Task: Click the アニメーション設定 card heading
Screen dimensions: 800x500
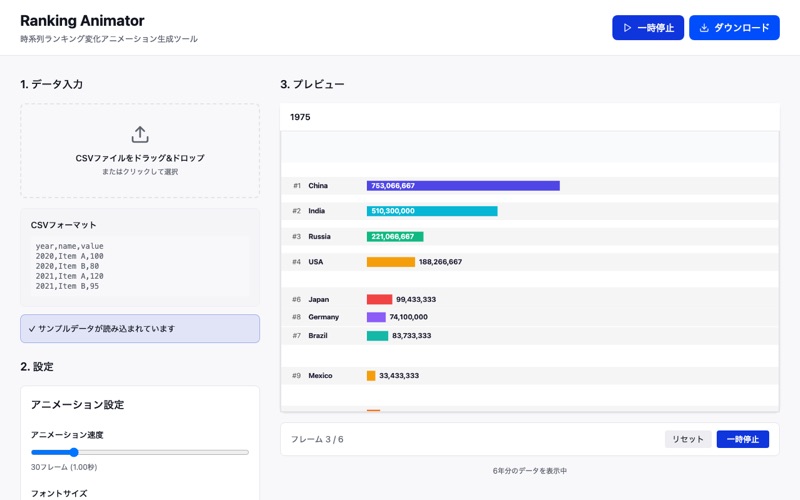Action: (x=78, y=405)
